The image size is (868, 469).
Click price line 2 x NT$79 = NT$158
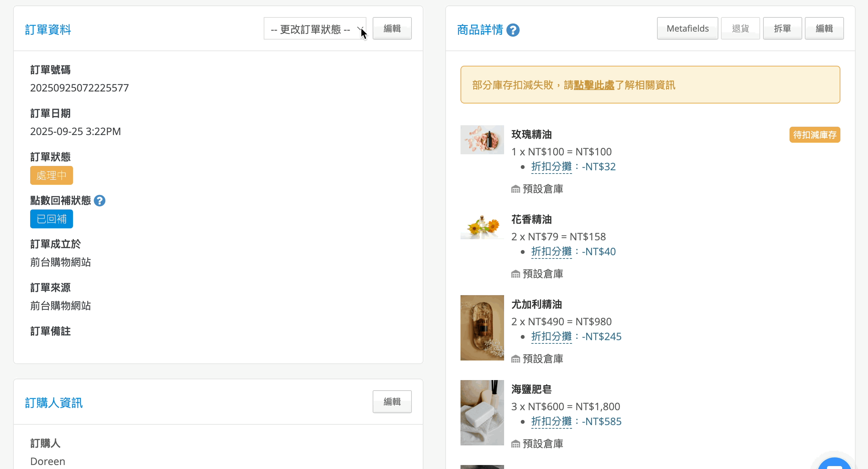pos(559,237)
